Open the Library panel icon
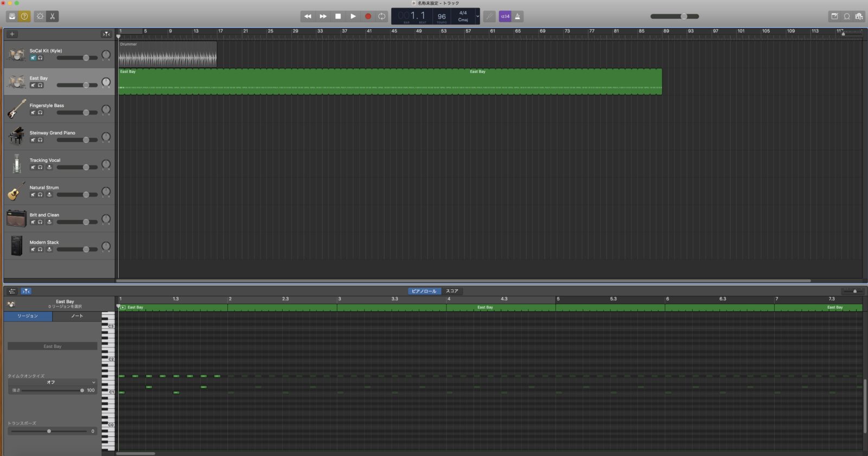Image resolution: width=868 pixels, height=456 pixels. pos(12,16)
